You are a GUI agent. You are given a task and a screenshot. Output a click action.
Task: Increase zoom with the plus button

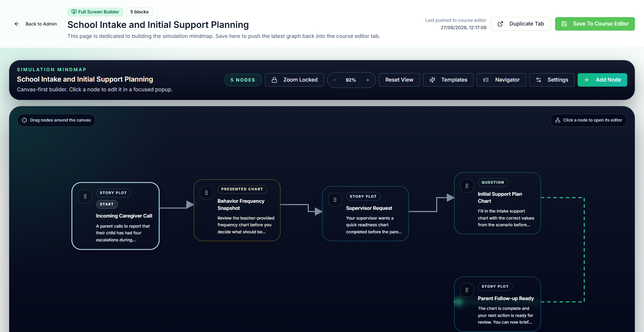click(x=368, y=80)
